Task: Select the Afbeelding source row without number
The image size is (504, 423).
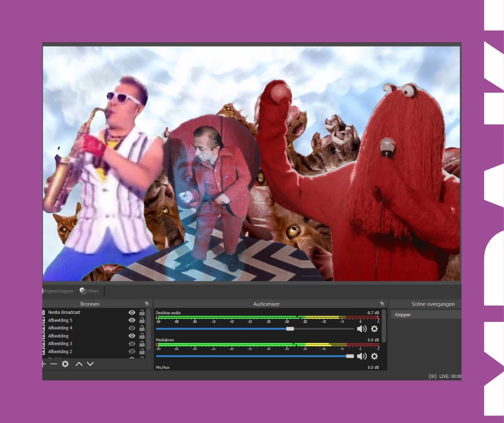Action: tap(94, 336)
